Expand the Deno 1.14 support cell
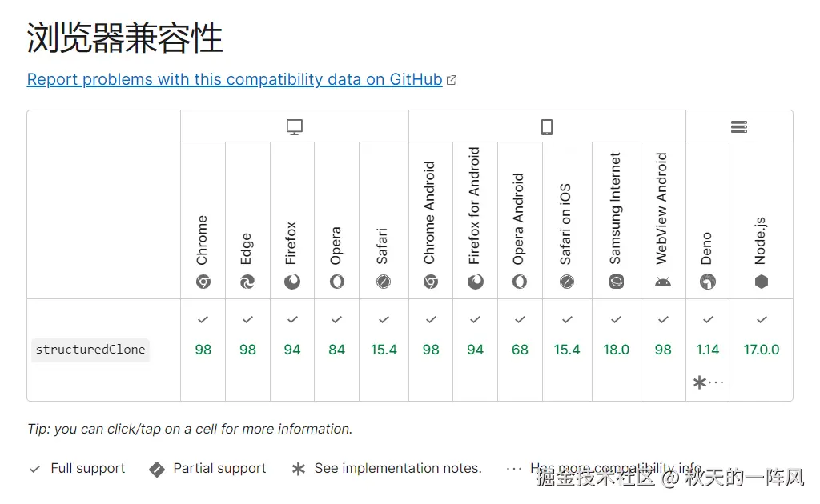The image size is (820, 504). (x=708, y=350)
